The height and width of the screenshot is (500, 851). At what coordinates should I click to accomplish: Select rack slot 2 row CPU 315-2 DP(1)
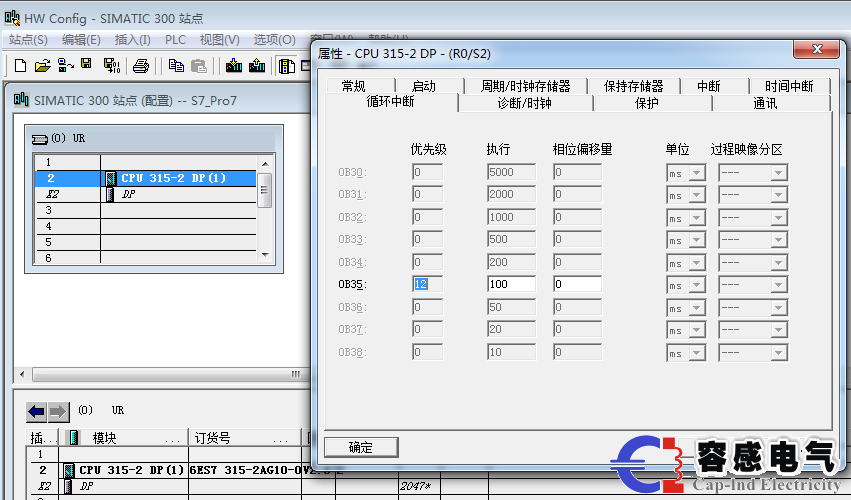(145, 178)
